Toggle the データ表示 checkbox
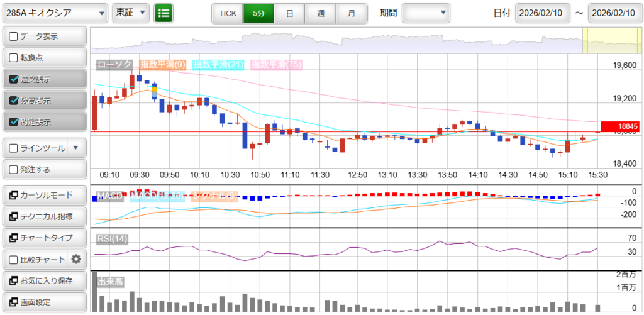 click(13, 36)
